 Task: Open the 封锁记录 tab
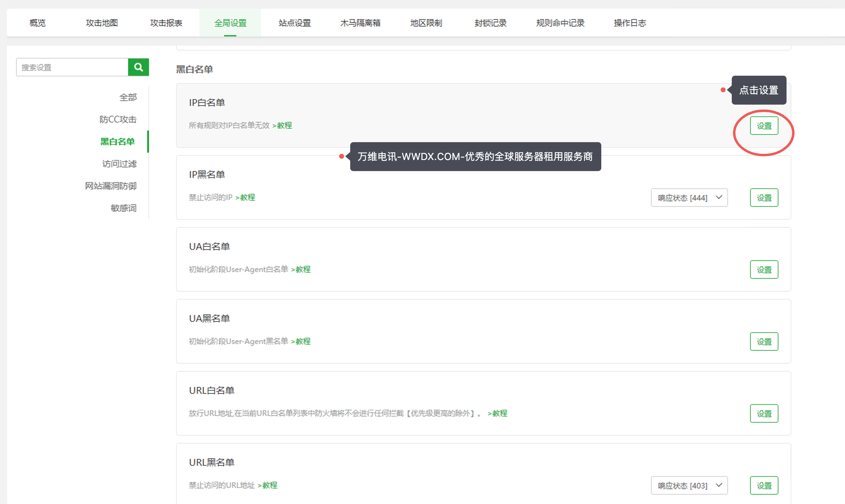pyautogui.click(x=491, y=23)
